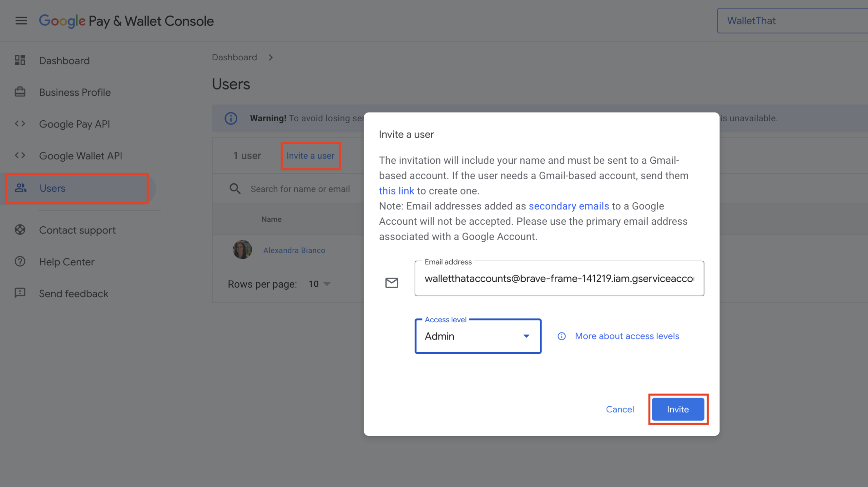Click the Help Center question mark icon
The image size is (868, 487).
20,262
